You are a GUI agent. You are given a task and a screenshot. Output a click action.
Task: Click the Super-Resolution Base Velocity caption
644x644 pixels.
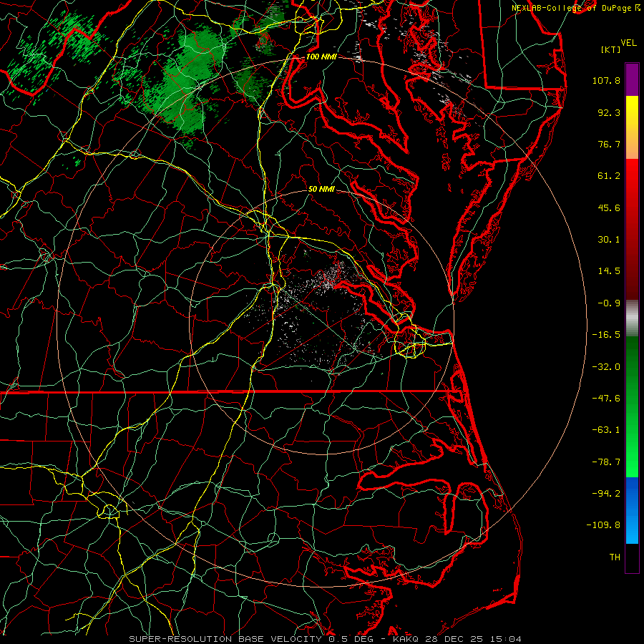click(x=326, y=639)
